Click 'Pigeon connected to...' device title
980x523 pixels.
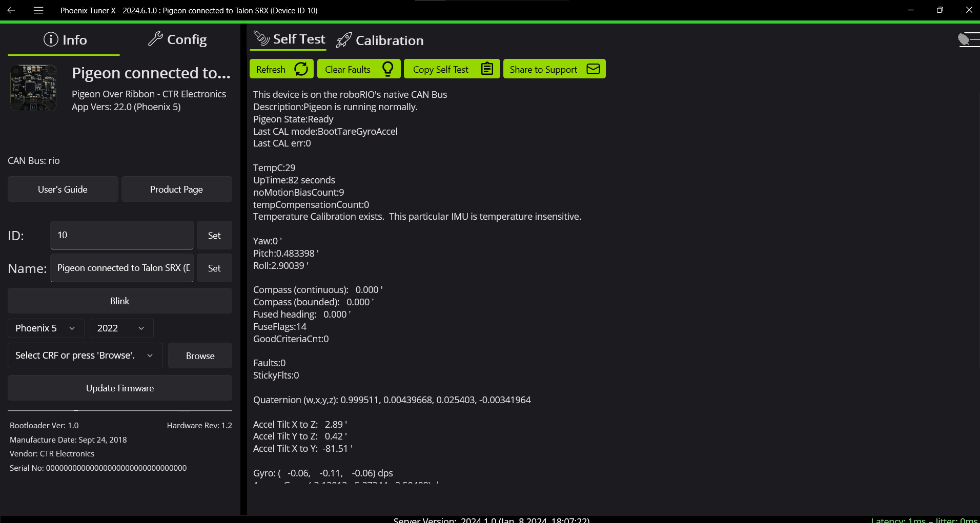151,73
